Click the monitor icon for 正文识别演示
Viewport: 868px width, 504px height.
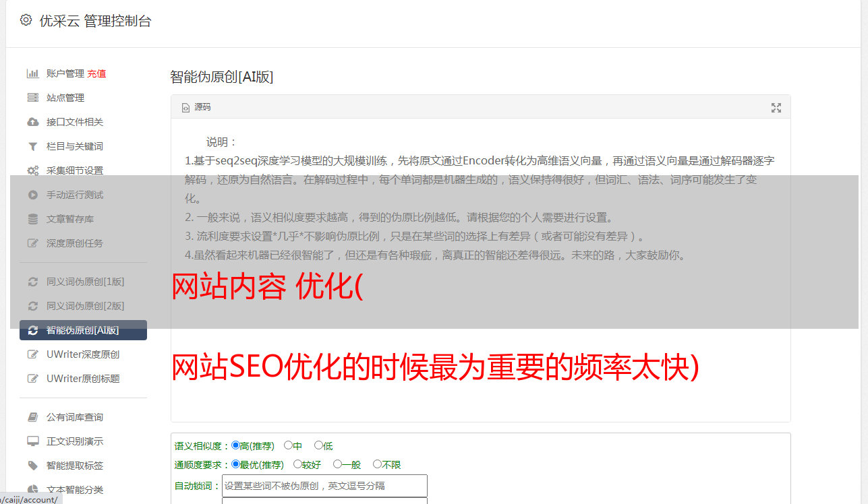[32, 441]
